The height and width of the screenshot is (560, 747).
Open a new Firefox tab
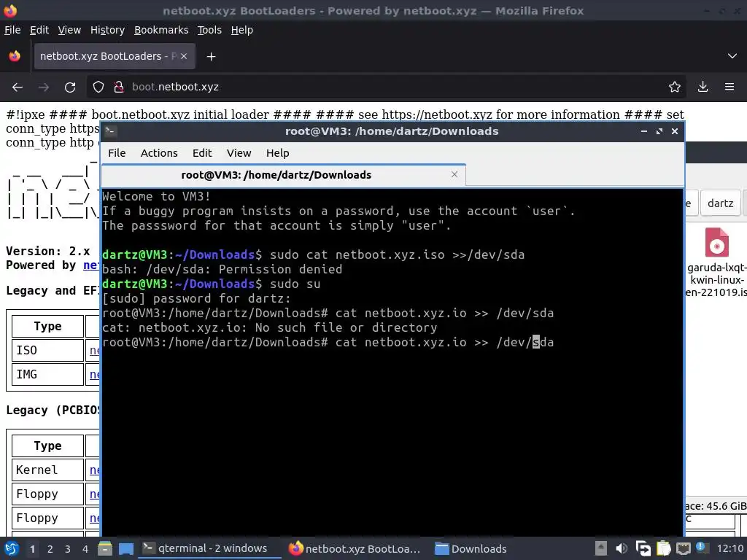[211, 57]
